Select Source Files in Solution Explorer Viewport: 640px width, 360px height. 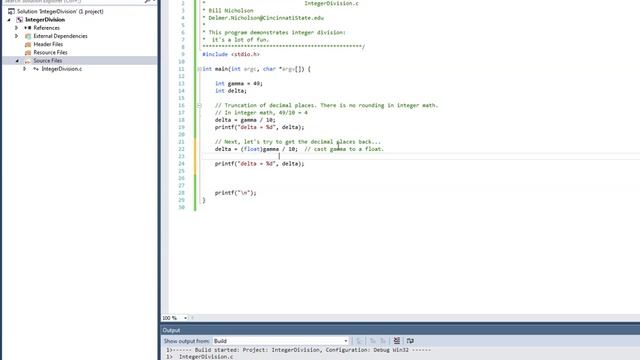point(48,60)
